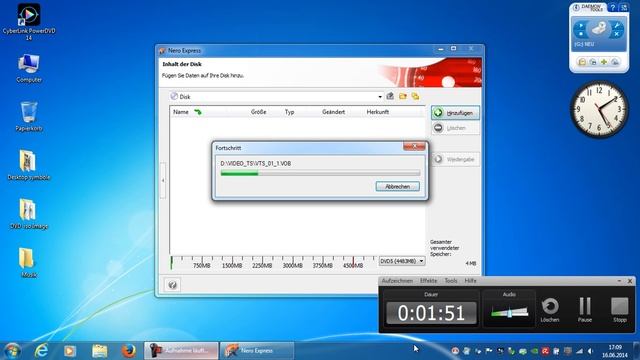Cancel the copy with Abbrechen button
Image resolution: width=640 pixels, height=360 pixels.
click(x=398, y=187)
